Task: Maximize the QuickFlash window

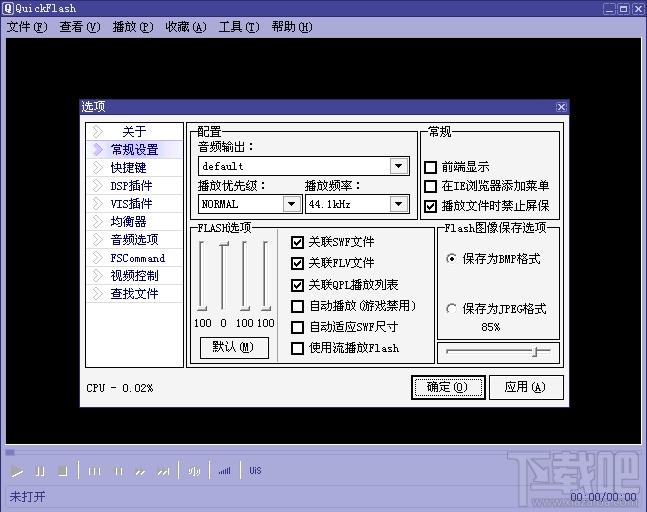Action: click(623, 8)
